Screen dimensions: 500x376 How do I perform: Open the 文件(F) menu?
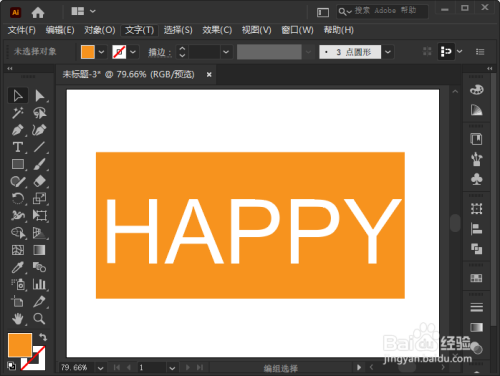tap(22, 30)
